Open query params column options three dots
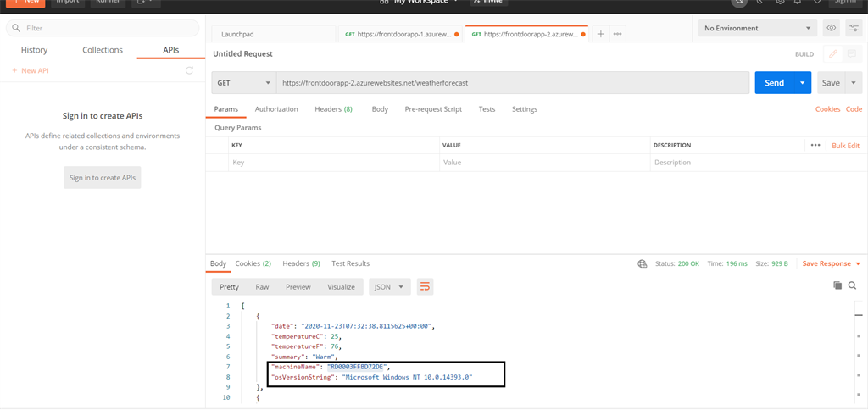This screenshot has width=868, height=410. click(x=815, y=146)
